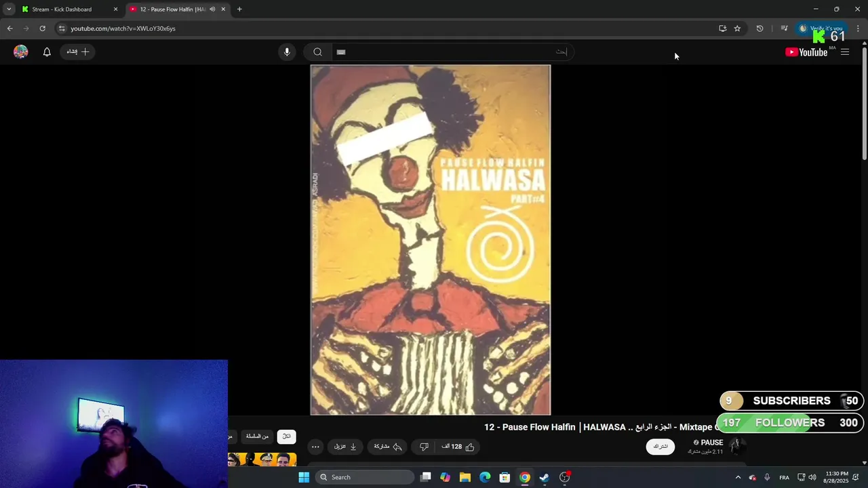868x488 pixels.
Task: Click the SUBSCRIBERS goal overlay bar
Action: [791, 401]
